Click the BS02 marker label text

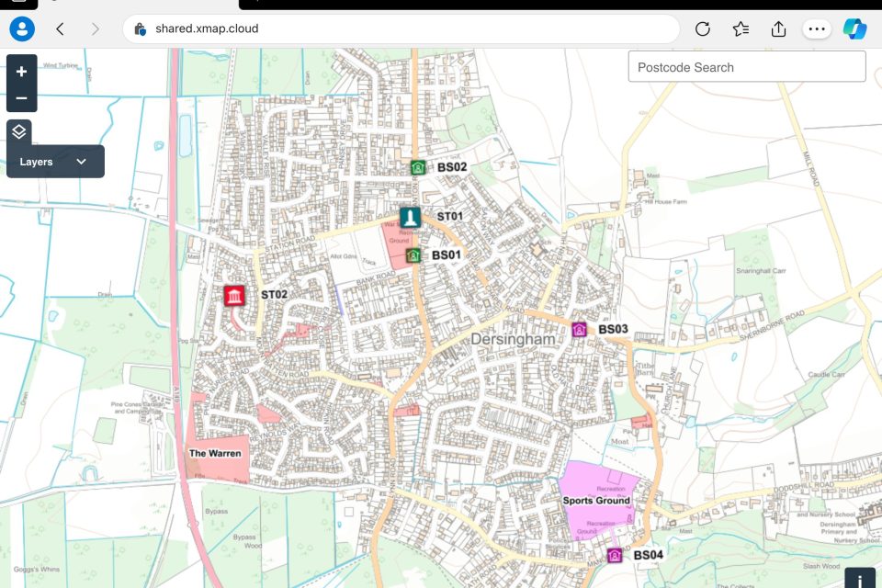click(452, 167)
